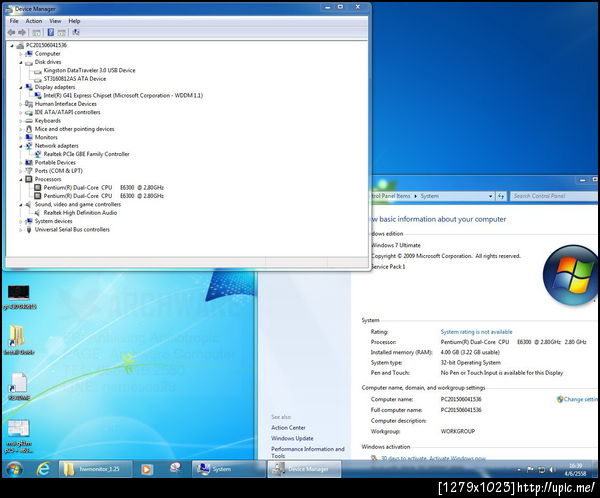Expand Universal Serial Bus controllers category
600x498 pixels.
21,230
